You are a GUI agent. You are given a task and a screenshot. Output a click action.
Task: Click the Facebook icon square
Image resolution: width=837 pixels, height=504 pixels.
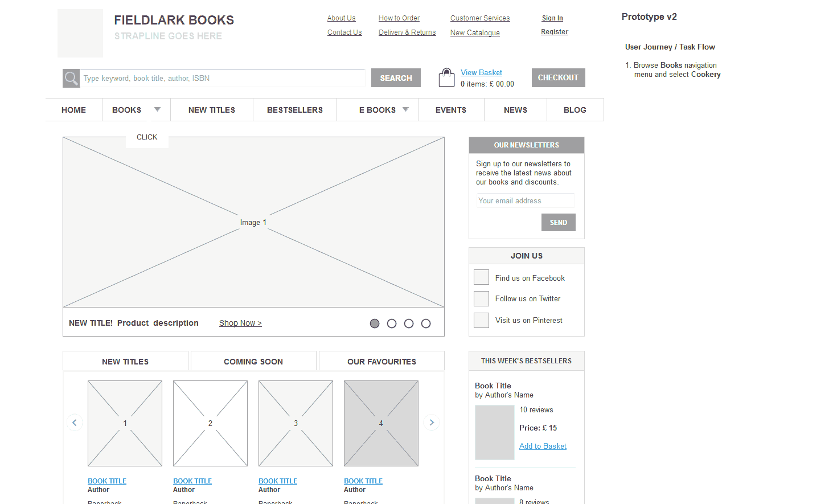pyautogui.click(x=481, y=277)
